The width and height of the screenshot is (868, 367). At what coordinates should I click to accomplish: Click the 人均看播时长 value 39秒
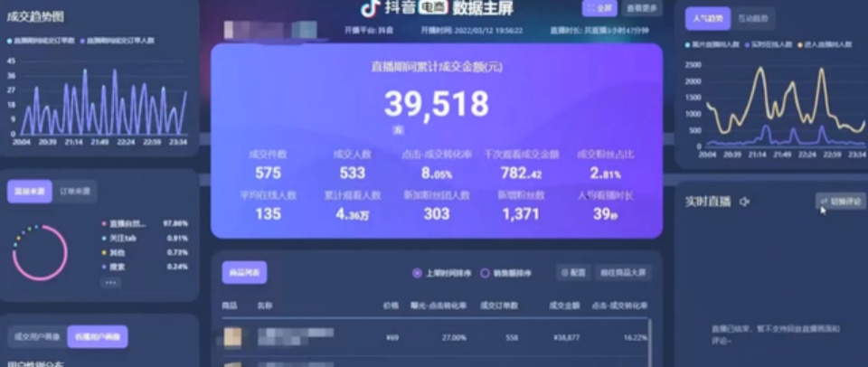pyautogui.click(x=605, y=214)
